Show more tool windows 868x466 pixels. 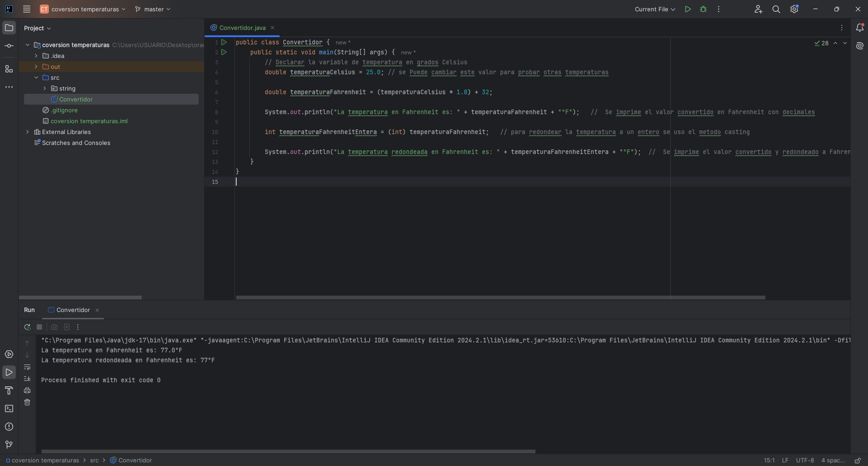(x=9, y=86)
